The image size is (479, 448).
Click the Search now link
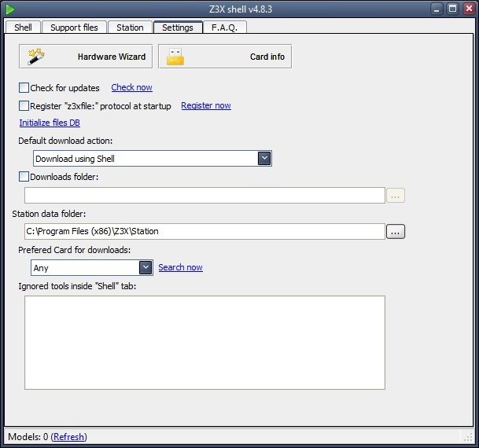[x=181, y=267]
